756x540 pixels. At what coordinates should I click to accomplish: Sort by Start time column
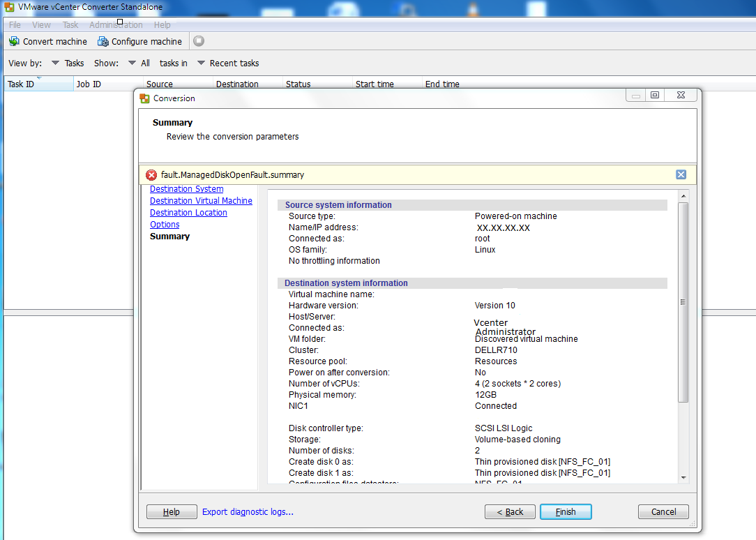coord(387,84)
